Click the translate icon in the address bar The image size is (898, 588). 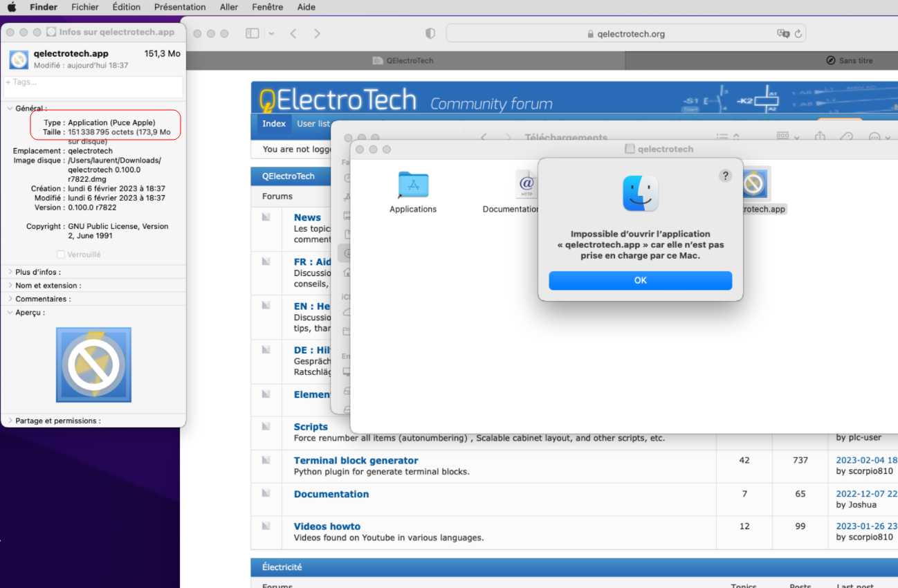coord(783,33)
